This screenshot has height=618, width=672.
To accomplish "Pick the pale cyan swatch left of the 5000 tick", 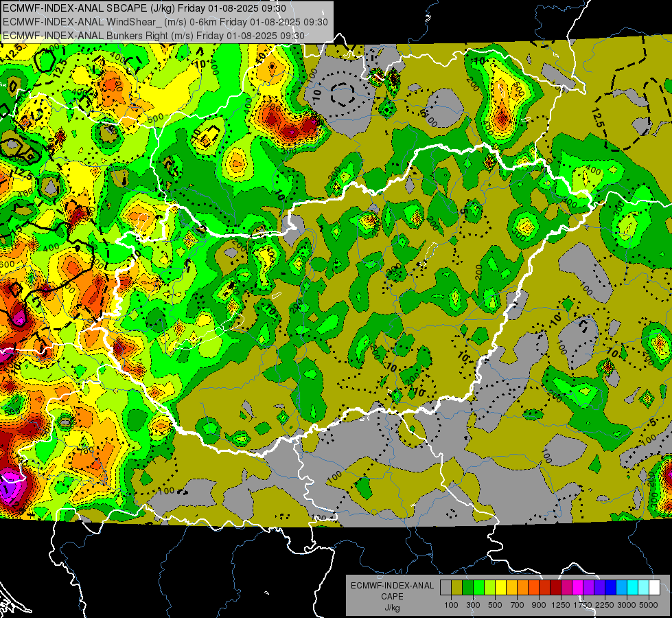I will click(644, 588).
